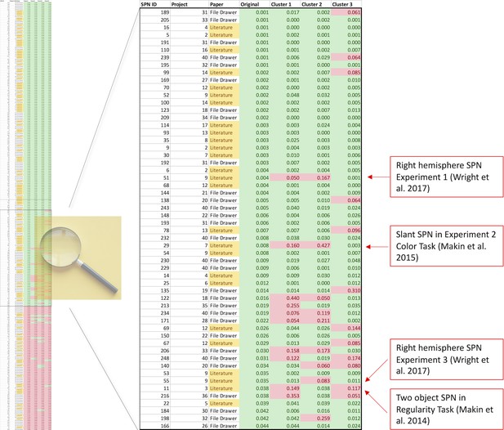Click the red Cluster 2 value 0.211
The width and height of the screenshot is (504, 430).
[316, 320]
